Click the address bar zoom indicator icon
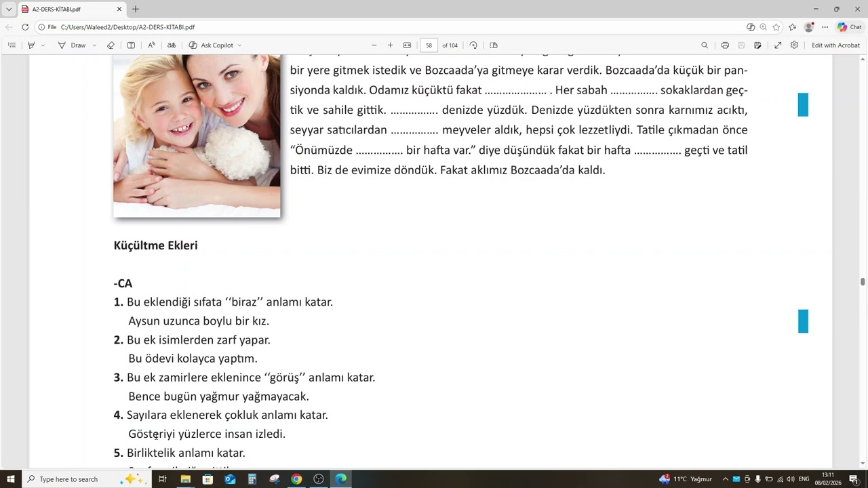Screen dimensions: 868x488 click(764, 27)
